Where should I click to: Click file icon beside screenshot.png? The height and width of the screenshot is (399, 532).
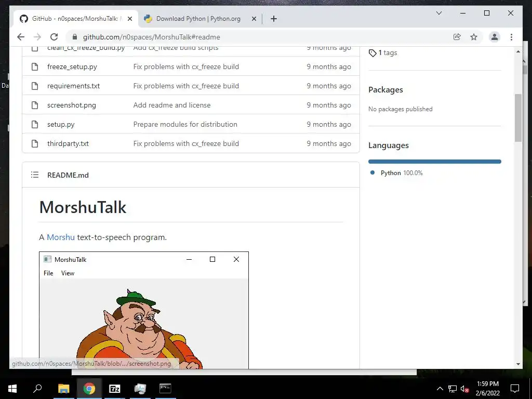(x=35, y=105)
